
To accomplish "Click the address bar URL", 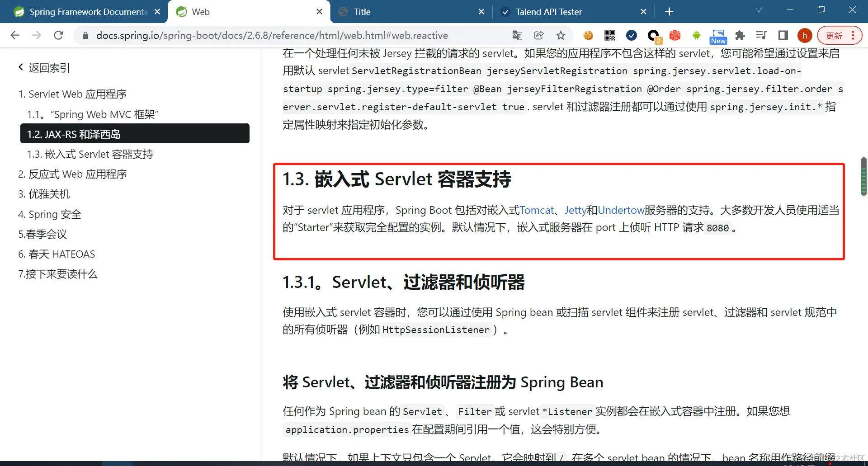I will [272, 35].
